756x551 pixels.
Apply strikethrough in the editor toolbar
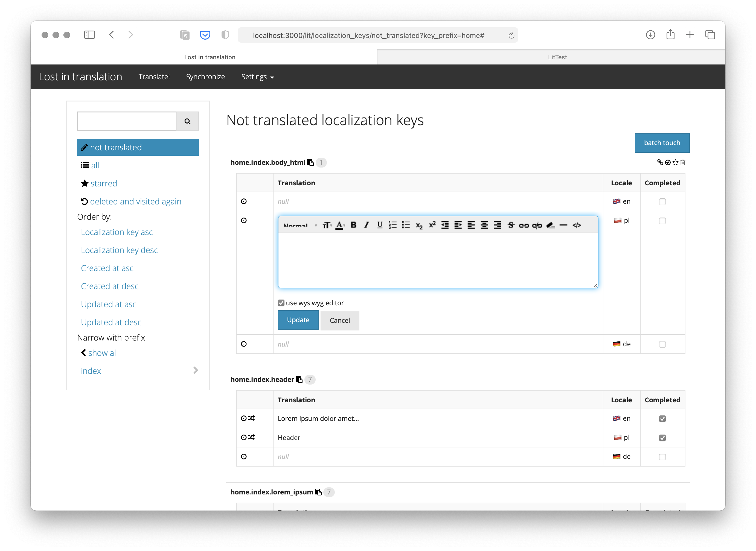coord(511,225)
